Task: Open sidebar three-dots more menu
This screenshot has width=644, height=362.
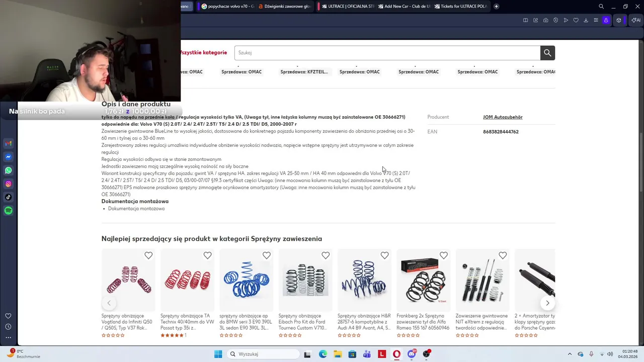Action: coord(8,337)
